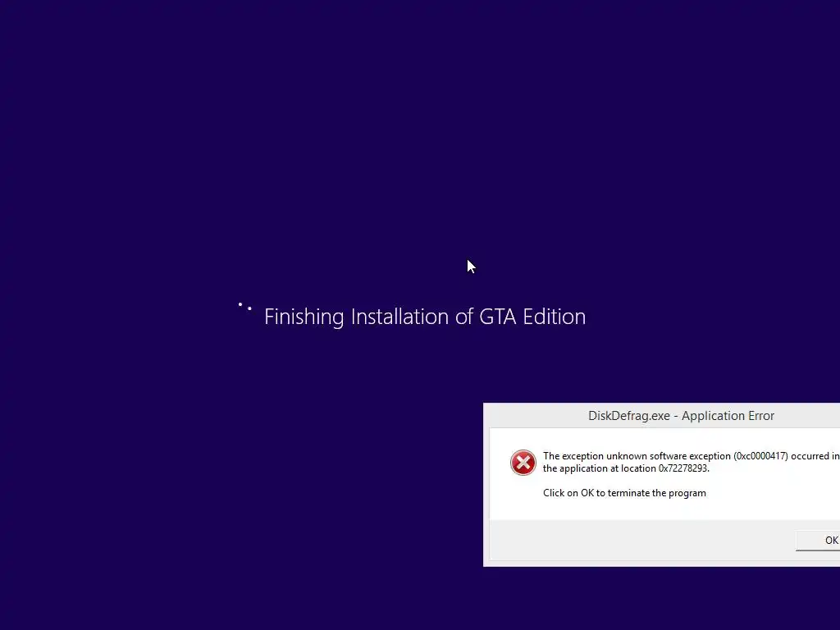Click 'Click on OK to terminate the program'
Screen dimensions: 840x630
[x=624, y=493]
